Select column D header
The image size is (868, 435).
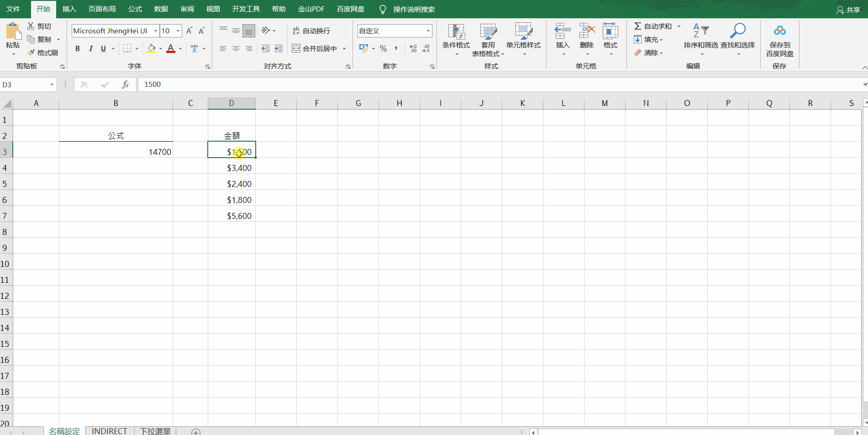tap(231, 103)
